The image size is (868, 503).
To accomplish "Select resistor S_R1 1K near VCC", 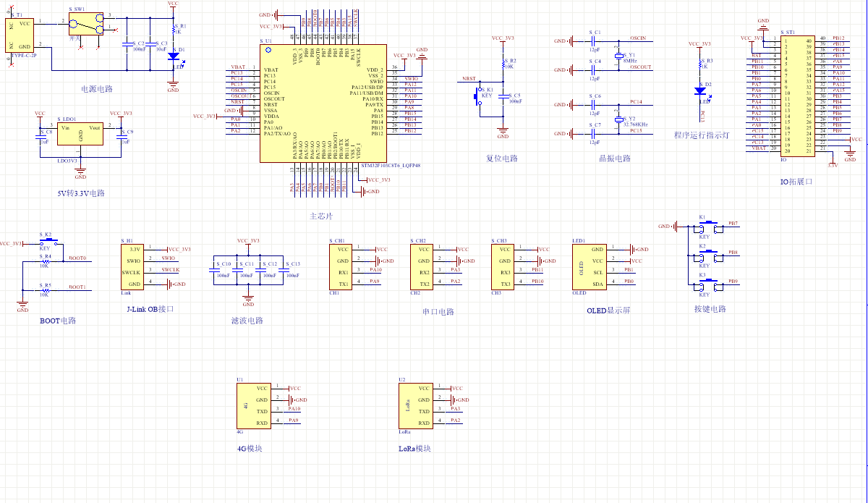I will (x=174, y=30).
